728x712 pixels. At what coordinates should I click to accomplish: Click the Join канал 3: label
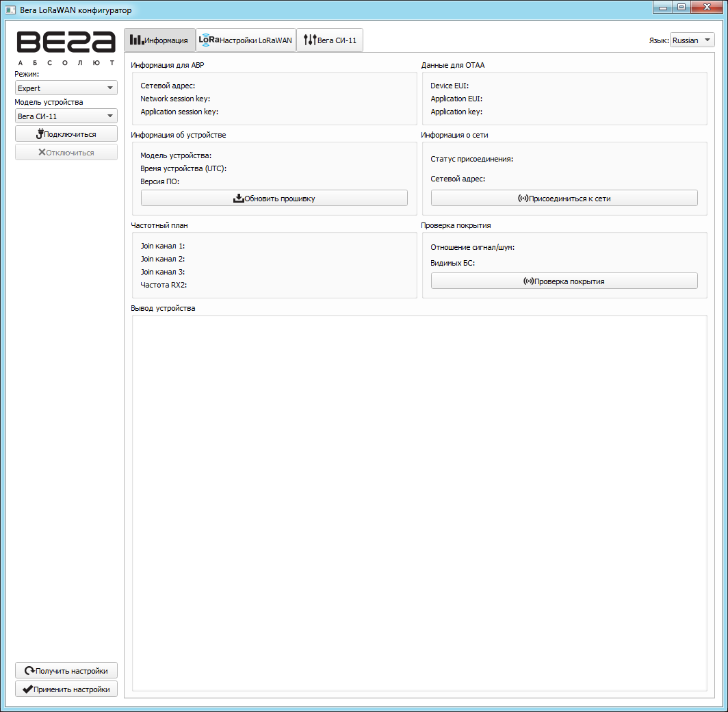pos(163,272)
